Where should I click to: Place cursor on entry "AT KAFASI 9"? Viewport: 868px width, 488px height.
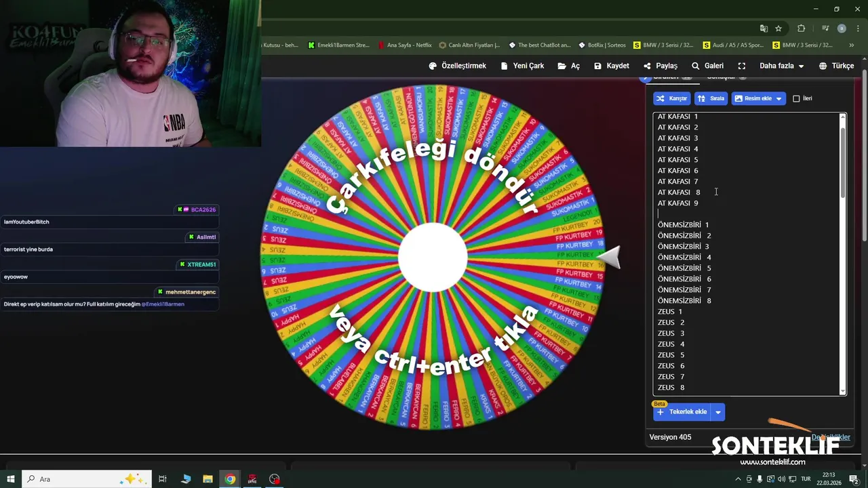pyautogui.click(x=677, y=203)
